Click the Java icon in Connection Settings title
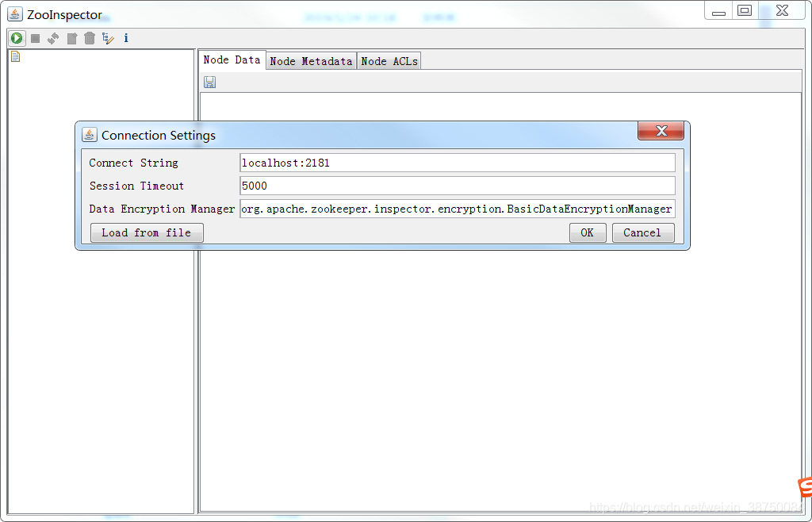This screenshot has height=522, width=812. [90, 135]
